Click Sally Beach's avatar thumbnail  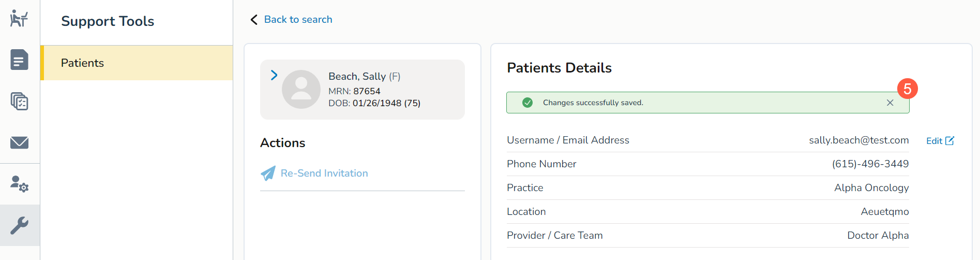pyautogui.click(x=301, y=89)
